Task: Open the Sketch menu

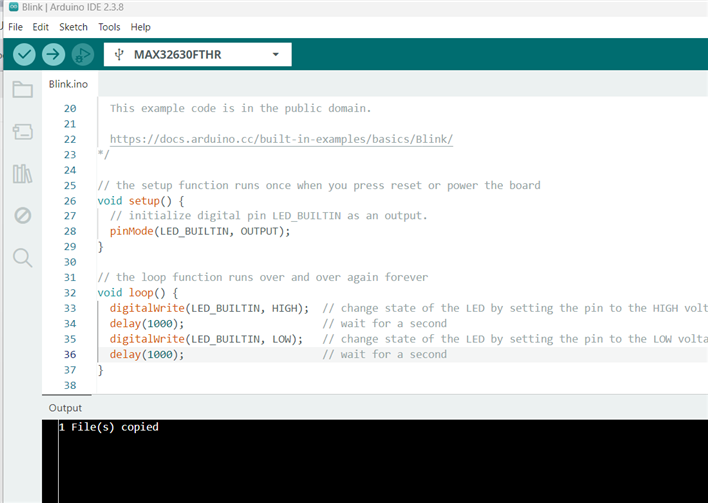Action: tap(73, 27)
